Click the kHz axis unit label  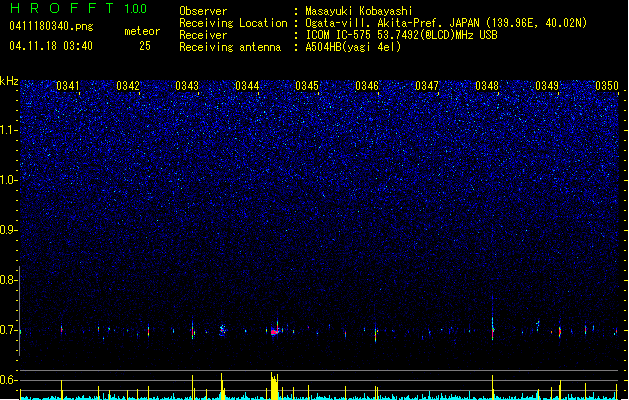coord(9,81)
